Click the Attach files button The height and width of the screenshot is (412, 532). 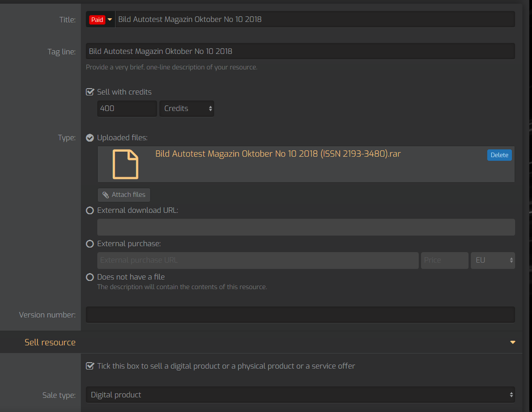coord(124,195)
